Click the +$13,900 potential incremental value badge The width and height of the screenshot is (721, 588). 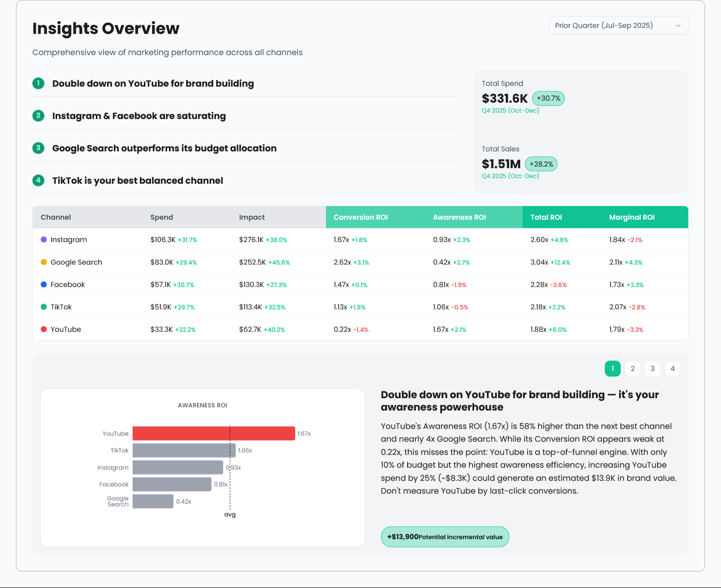[x=445, y=536]
